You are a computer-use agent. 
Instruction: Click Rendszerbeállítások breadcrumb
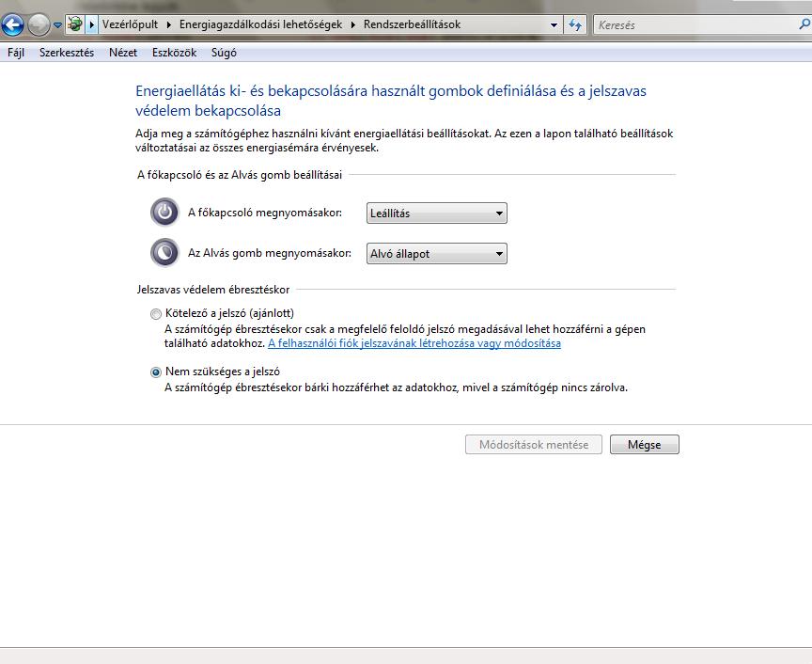[x=412, y=24]
